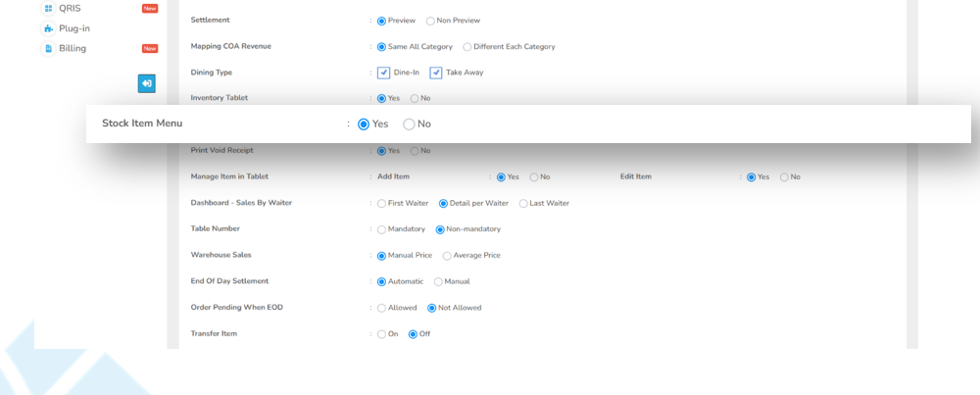Image resolution: width=980 pixels, height=395 pixels.
Task: Make Table Number Mandatory
Action: [381, 229]
